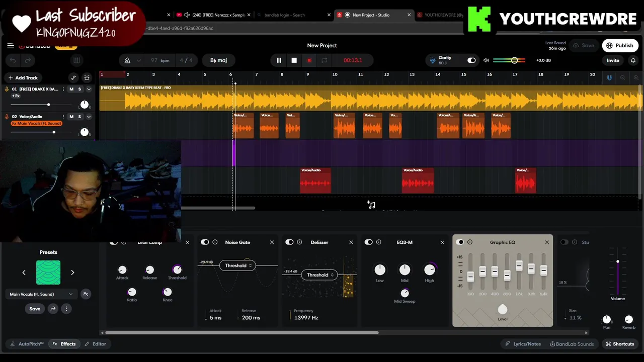
Task: Disable the EQ3-M effect
Action: click(x=369, y=242)
